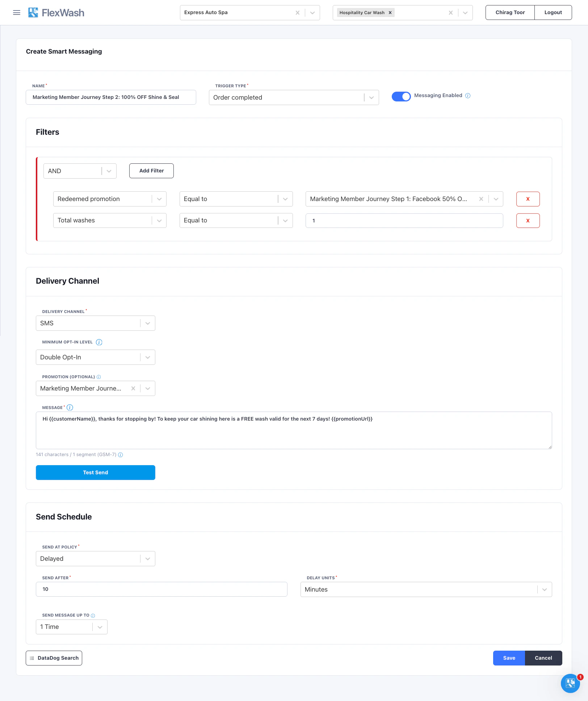Click the info icon beside the GSM-7 segment count
The width and height of the screenshot is (588, 701).
click(120, 455)
